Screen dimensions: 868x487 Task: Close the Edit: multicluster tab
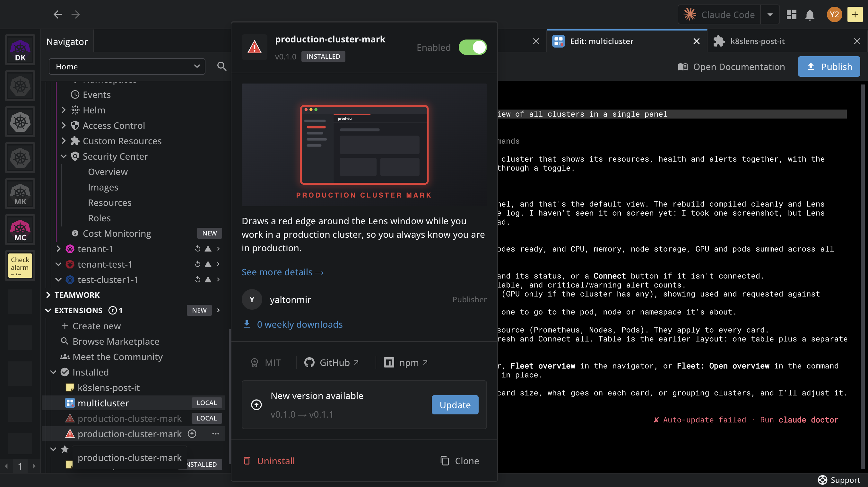(697, 41)
